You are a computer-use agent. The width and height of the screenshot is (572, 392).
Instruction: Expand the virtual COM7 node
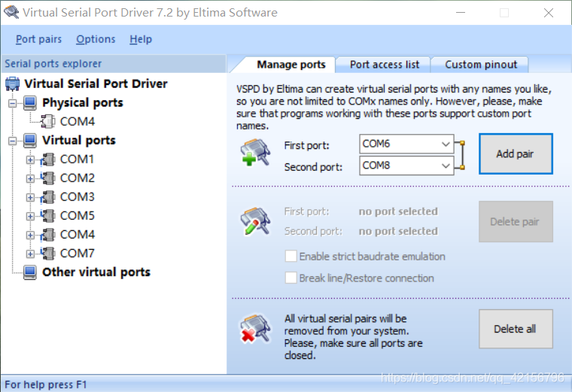[x=31, y=254]
